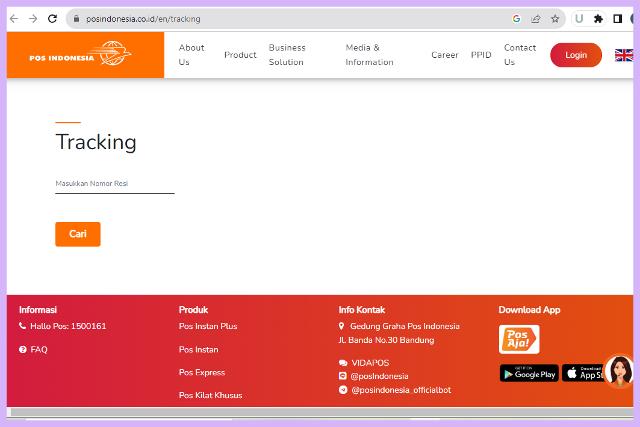Open Career menu item
The image size is (640, 427).
(445, 55)
